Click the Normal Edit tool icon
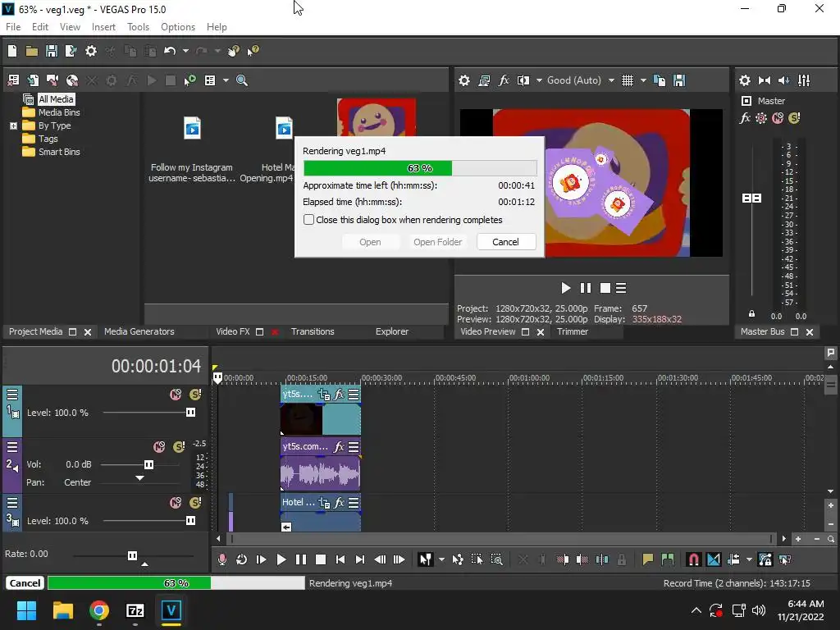Screen dimensions: 840x630 (x=426, y=559)
